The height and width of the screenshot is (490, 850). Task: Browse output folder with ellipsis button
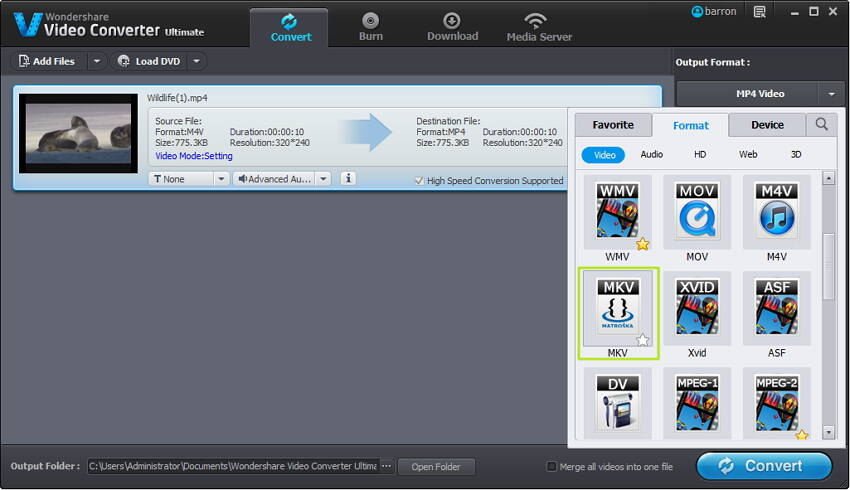coord(386,466)
